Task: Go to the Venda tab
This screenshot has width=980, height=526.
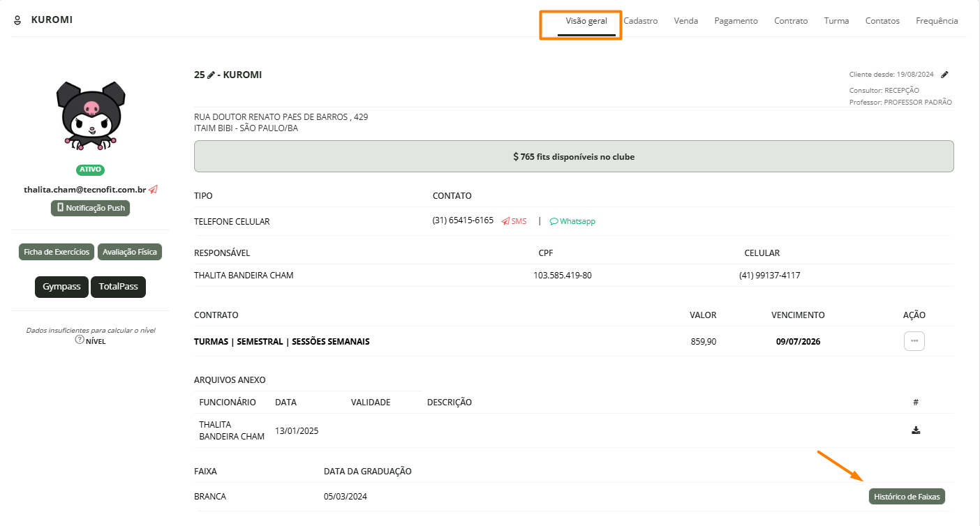Action: (686, 21)
